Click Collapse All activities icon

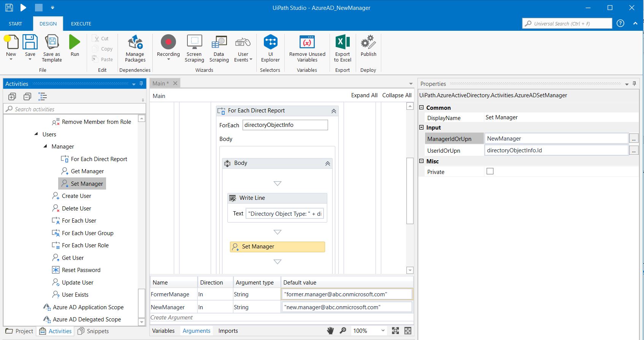click(27, 96)
